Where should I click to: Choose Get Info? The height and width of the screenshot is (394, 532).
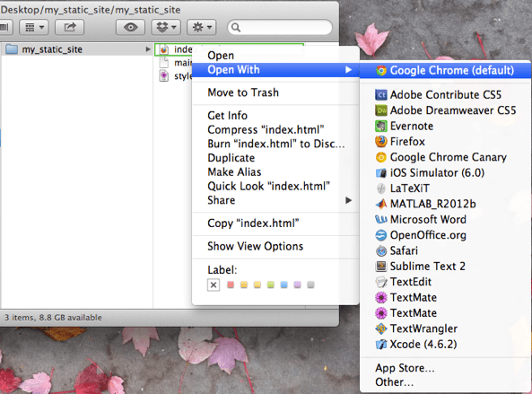[275, 116]
